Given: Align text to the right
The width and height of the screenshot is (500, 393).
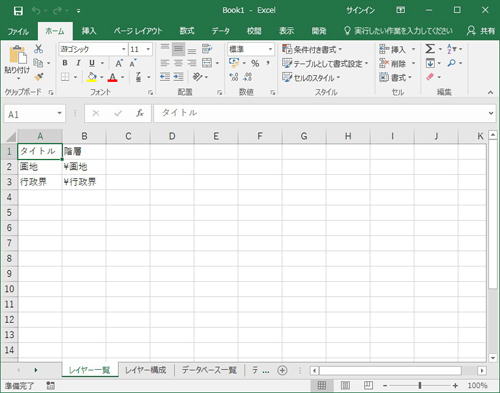Looking at the screenshot, I should [x=192, y=63].
